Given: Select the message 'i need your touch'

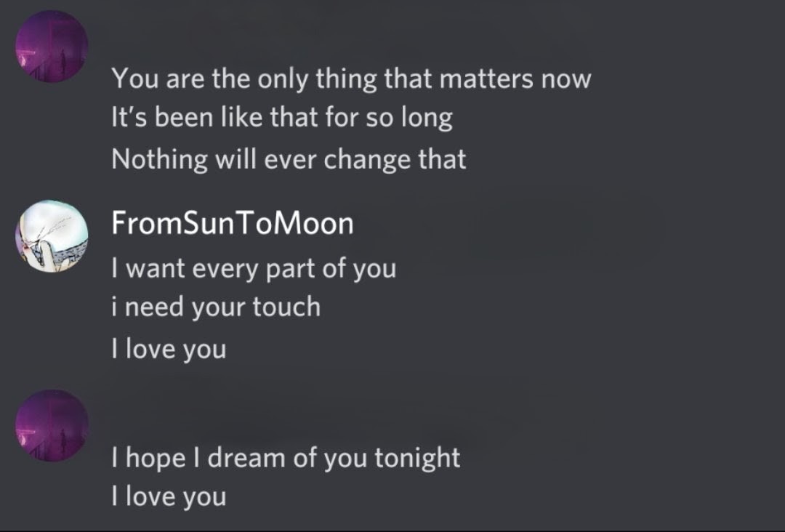Looking at the screenshot, I should pyautogui.click(x=216, y=307).
